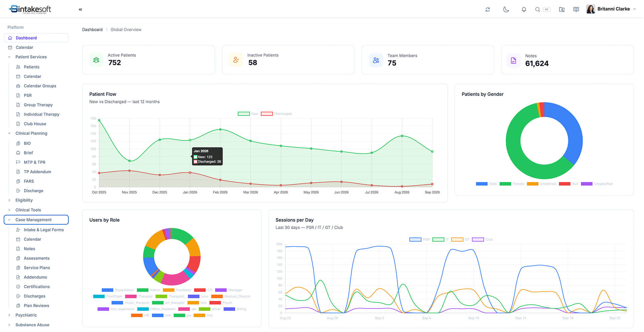Open Group Therapy in the sidebar
The height and width of the screenshot is (332, 644).
pos(38,105)
